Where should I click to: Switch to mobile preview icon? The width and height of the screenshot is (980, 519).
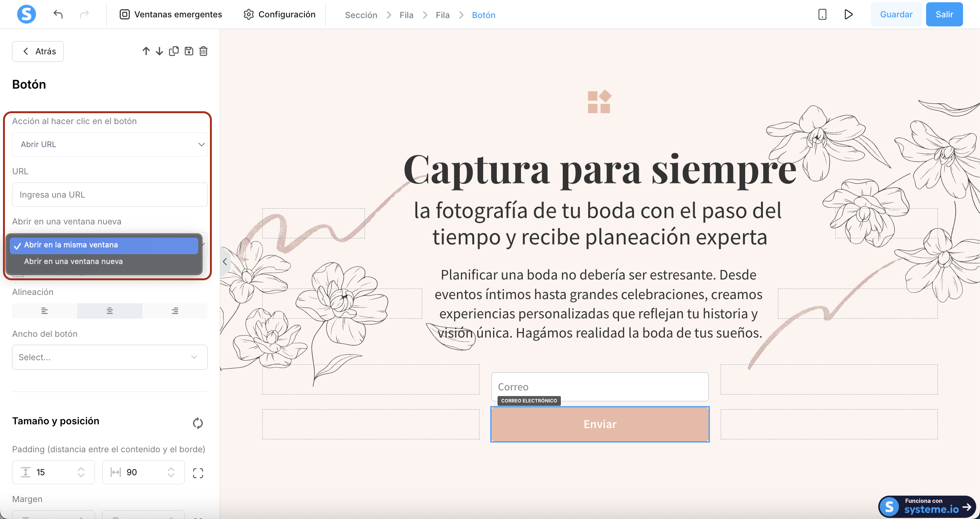822,14
